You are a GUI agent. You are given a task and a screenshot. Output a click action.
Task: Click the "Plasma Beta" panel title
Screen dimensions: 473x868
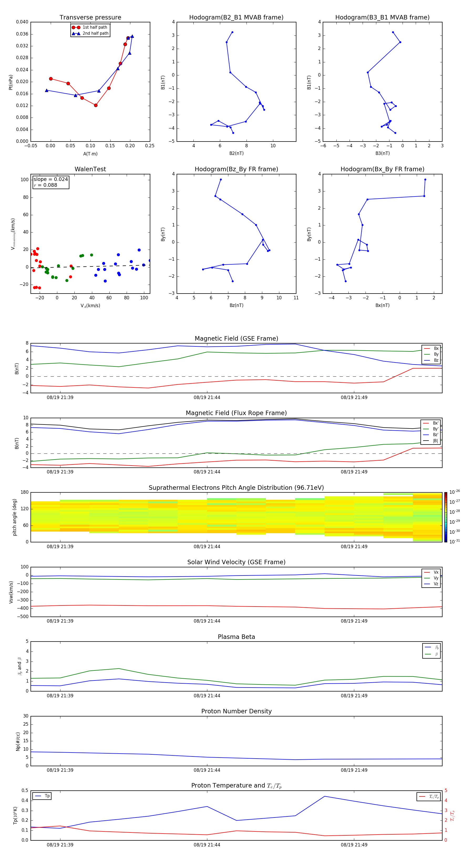click(236, 637)
